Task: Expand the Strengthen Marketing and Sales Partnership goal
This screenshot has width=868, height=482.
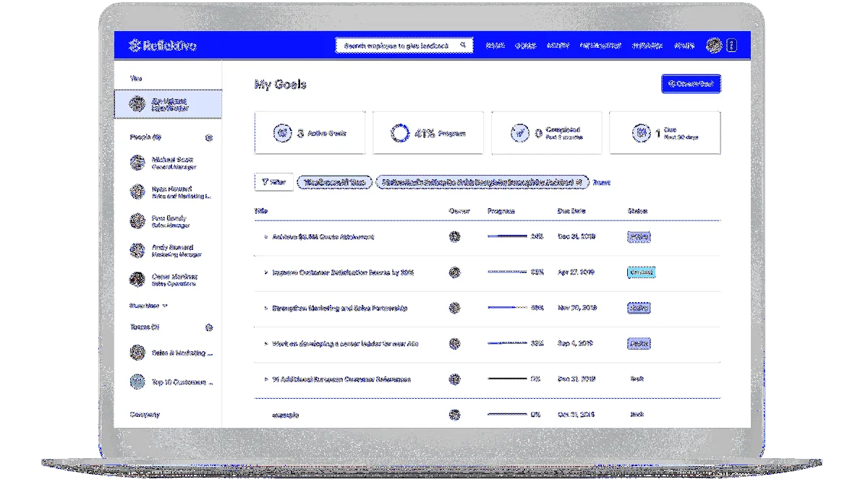Action: point(265,308)
